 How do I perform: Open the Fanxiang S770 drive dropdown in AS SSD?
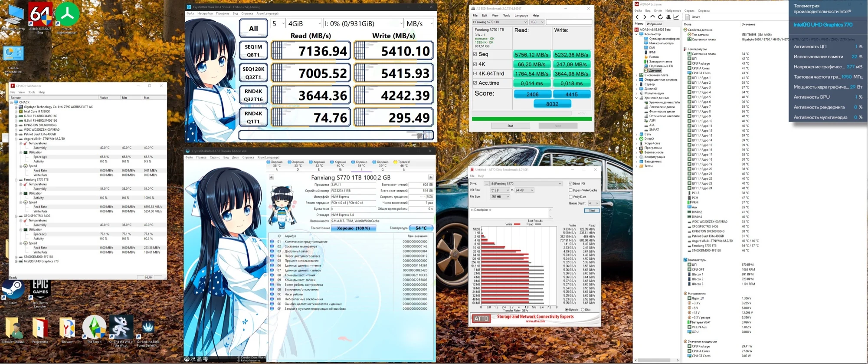click(500, 22)
